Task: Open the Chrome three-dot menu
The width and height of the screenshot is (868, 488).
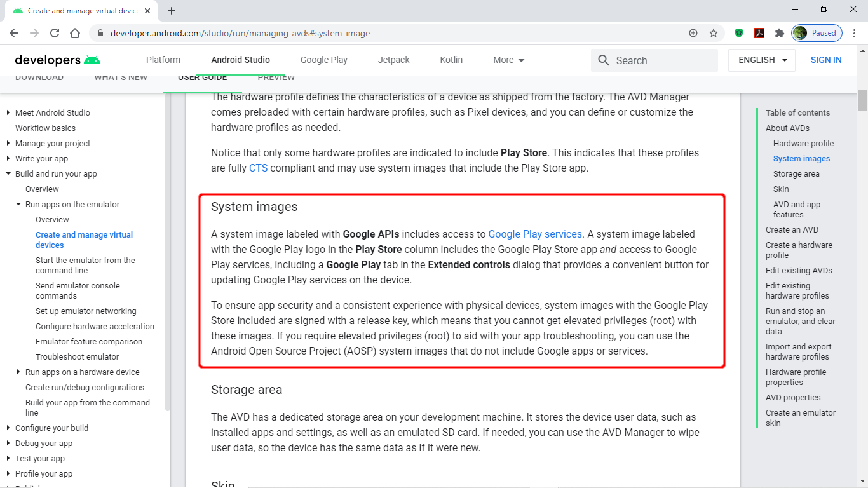Action: point(855,32)
